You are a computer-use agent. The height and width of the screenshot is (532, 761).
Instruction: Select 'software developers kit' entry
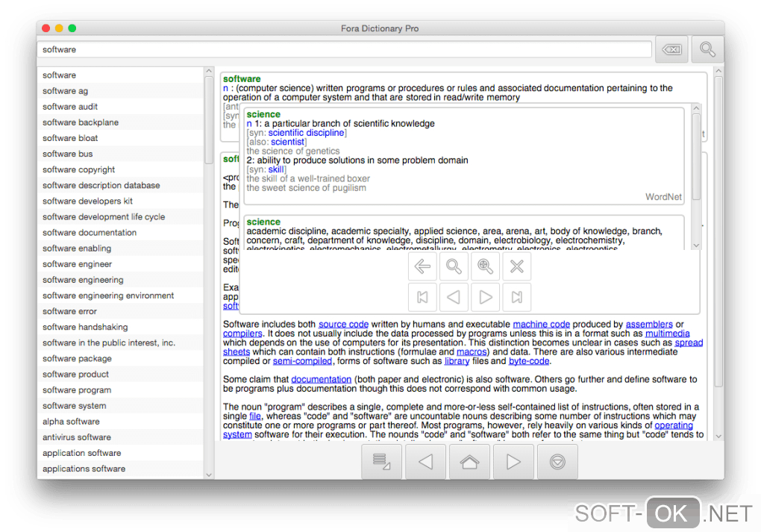click(x=120, y=201)
